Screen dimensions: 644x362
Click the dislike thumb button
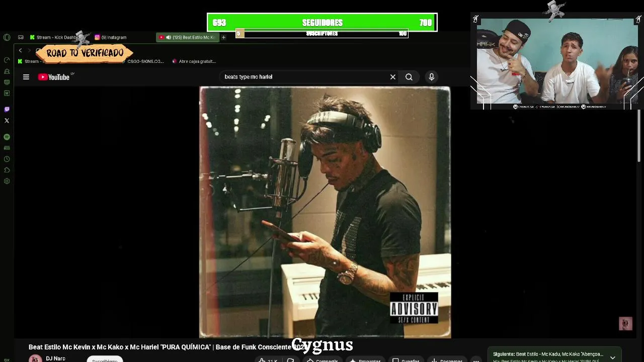click(x=290, y=360)
